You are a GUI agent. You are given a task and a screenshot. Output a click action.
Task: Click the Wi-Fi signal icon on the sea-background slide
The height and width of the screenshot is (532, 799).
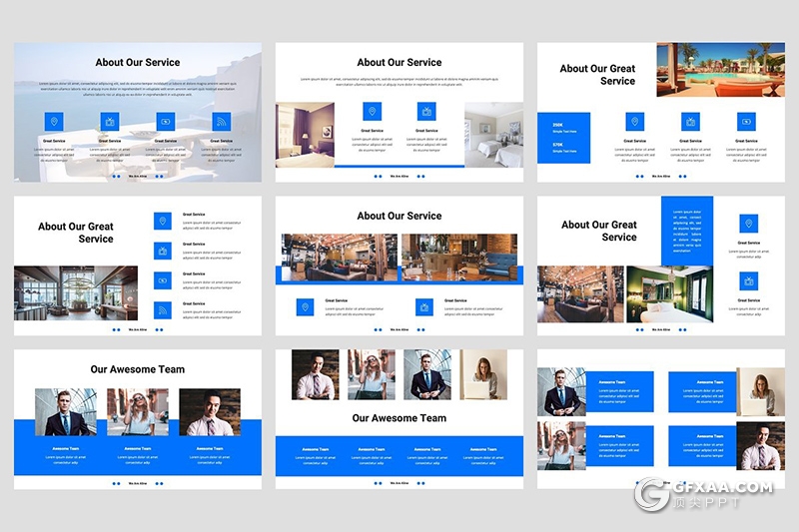click(x=221, y=122)
